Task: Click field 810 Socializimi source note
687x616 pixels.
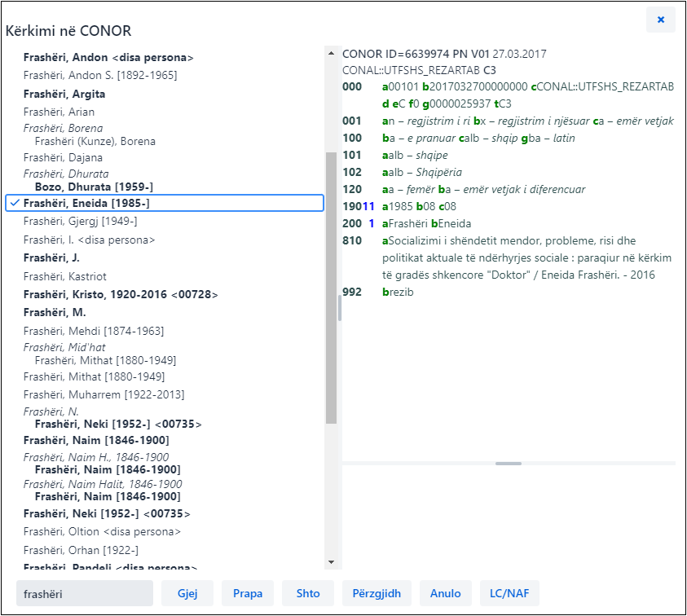Action: click(508, 257)
